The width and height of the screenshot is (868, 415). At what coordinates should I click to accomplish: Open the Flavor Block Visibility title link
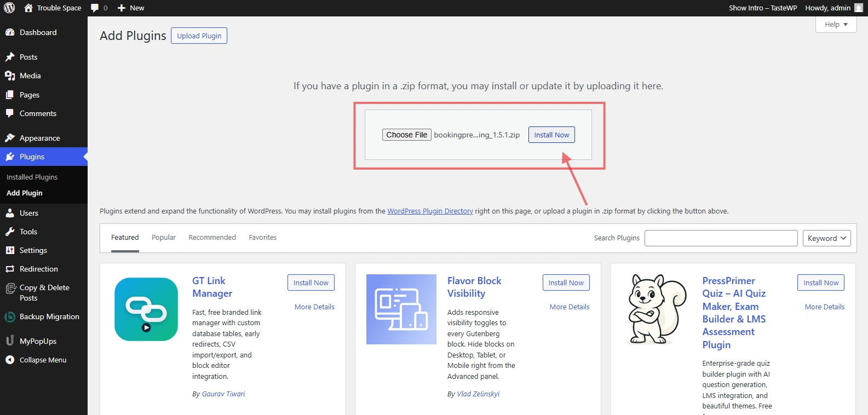pos(474,287)
